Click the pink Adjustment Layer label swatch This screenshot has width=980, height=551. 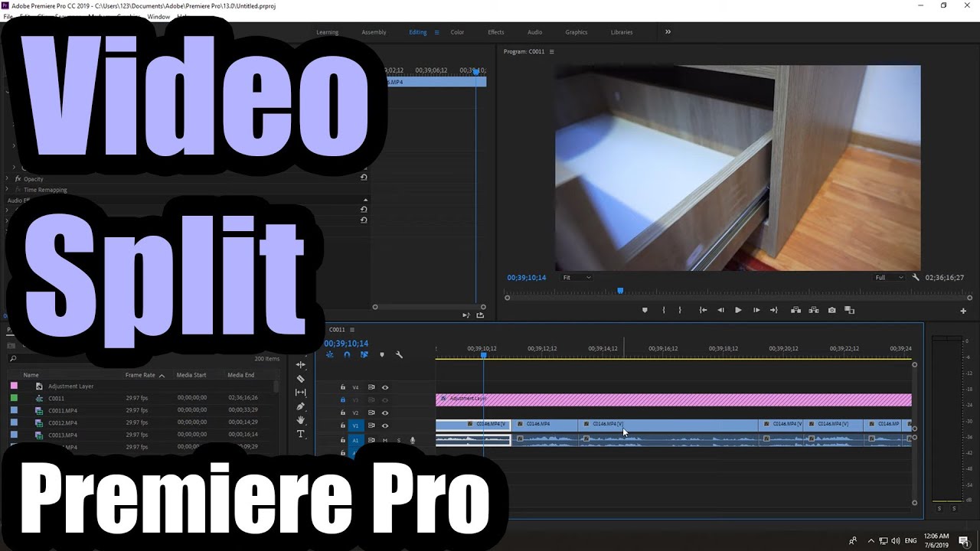(x=13, y=386)
